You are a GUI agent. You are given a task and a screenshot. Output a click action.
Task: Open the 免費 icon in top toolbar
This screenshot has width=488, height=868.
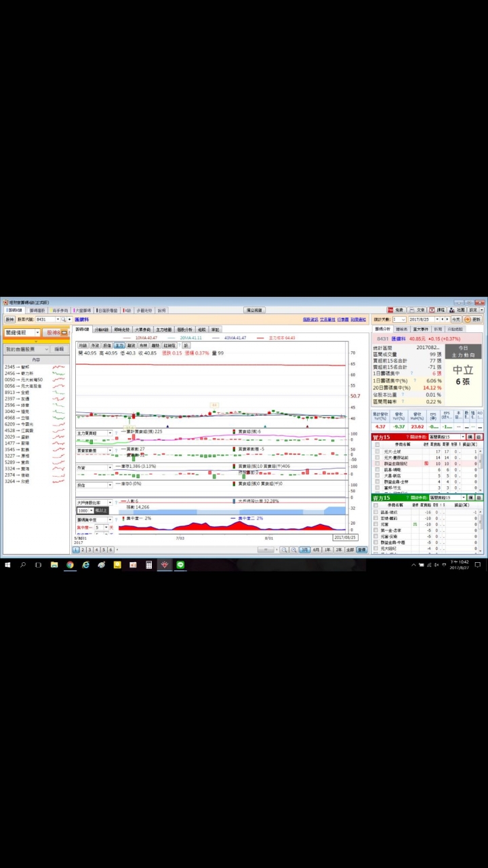click(396, 310)
